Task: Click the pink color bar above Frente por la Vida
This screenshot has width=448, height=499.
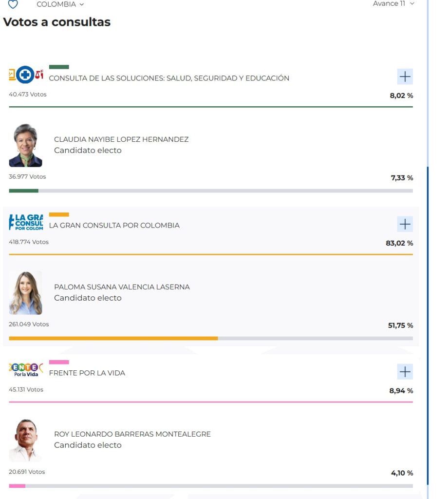Action: click(59, 362)
